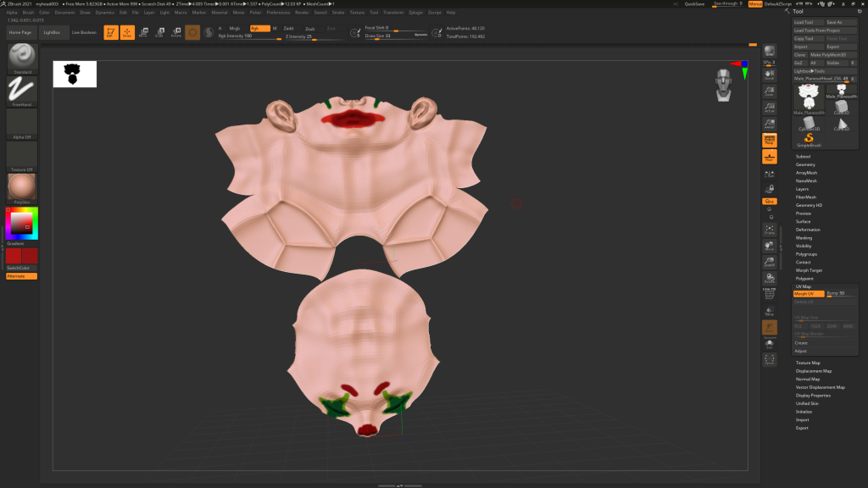Open the PolySkin material selector
The height and width of the screenshot is (488, 868).
[22, 189]
